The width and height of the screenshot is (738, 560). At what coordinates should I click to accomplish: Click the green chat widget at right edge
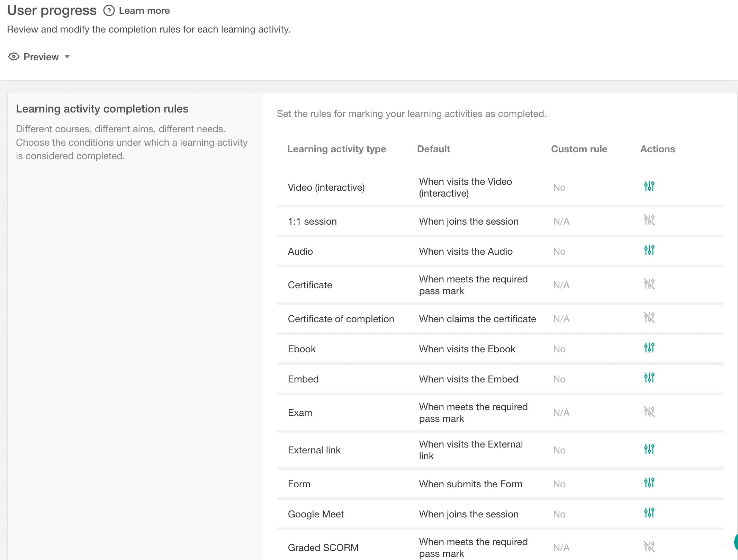736,542
